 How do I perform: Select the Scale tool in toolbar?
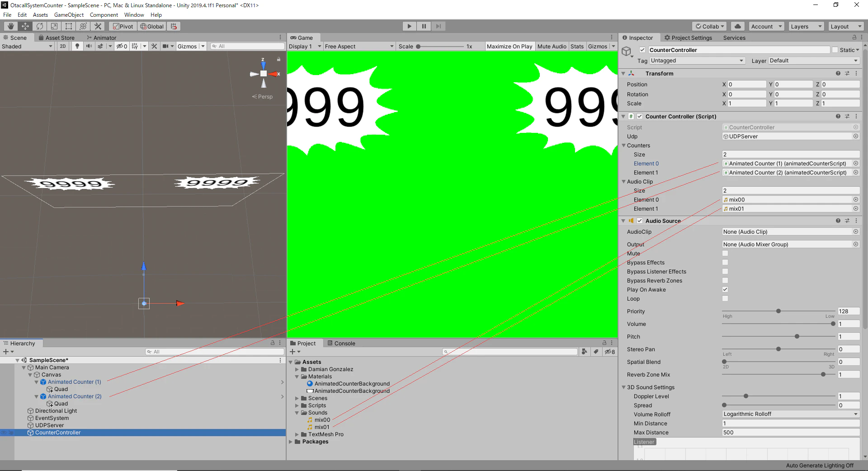[x=54, y=26]
